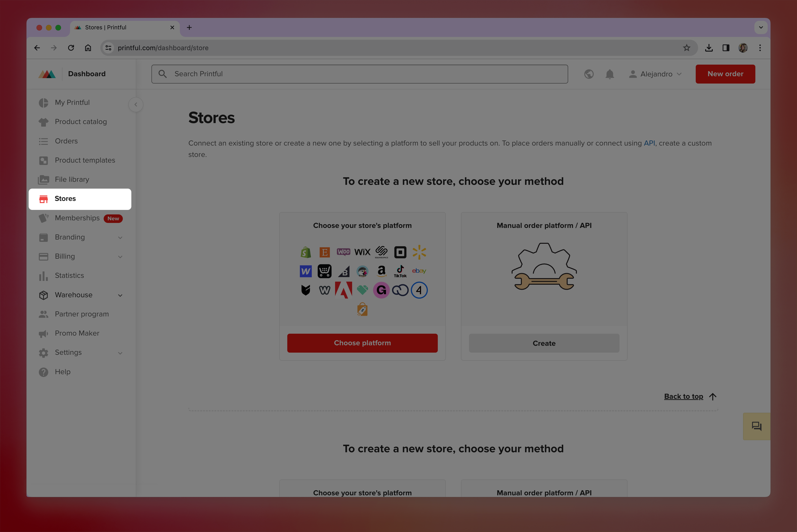Pick the TikTok Shop platform icon

coord(400,271)
